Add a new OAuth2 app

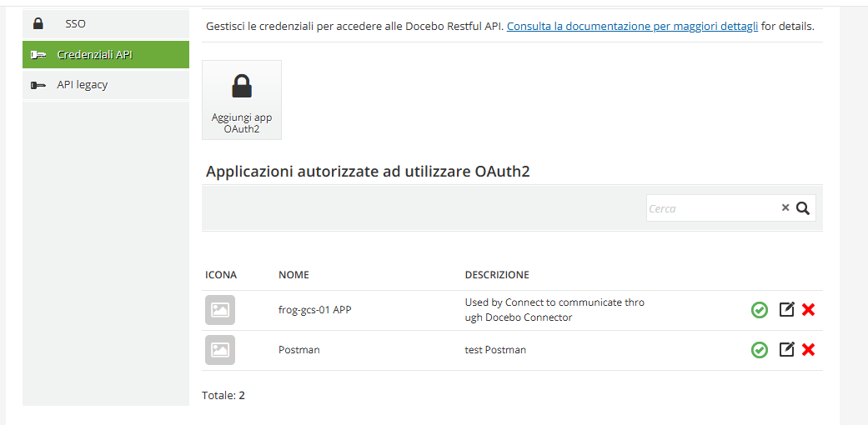242,100
